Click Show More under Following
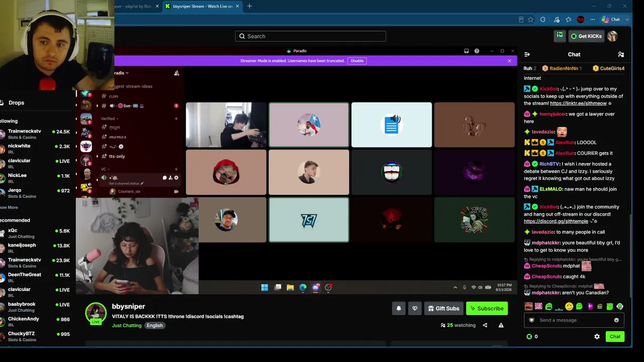Image resolution: width=644 pixels, height=362 pixels. (x=9, y=208)
